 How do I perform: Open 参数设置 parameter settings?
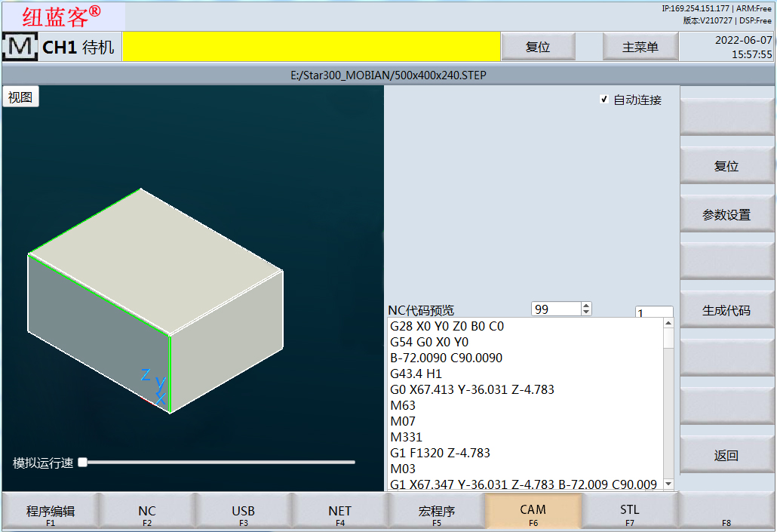pyautogui.click(x=726, y=214)
